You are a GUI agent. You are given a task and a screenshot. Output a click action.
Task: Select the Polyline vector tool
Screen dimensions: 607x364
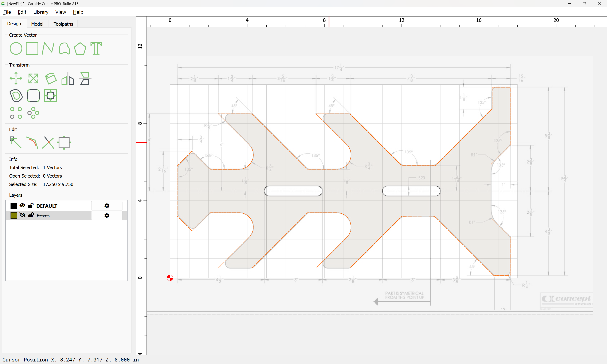(x=48, y=48)
